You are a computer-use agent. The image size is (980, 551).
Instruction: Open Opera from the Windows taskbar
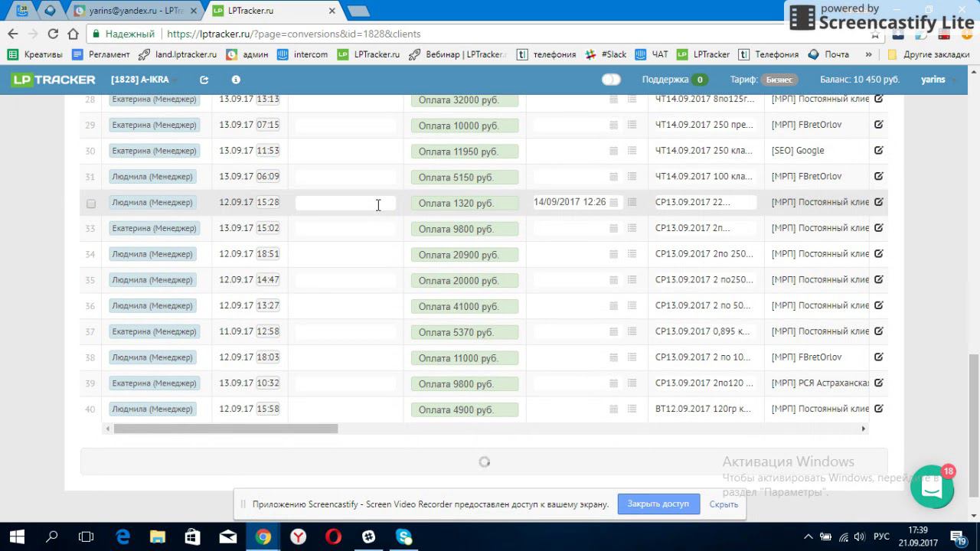[333, 537]
